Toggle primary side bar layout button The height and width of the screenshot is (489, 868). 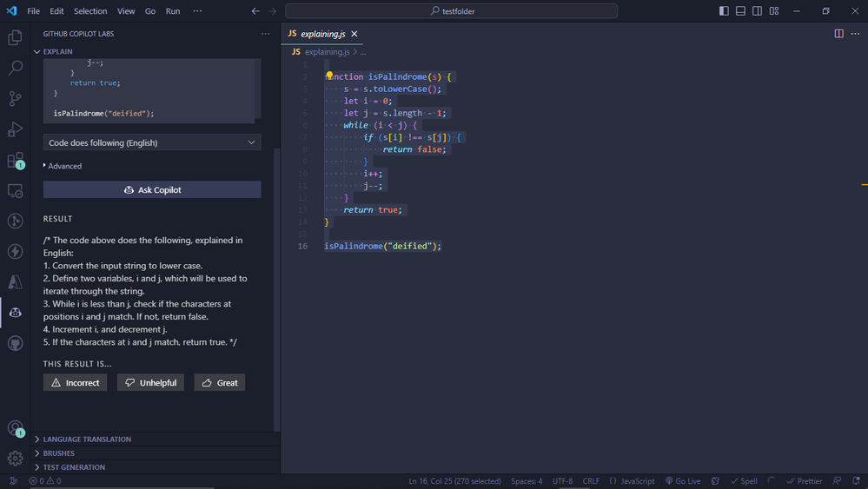[725, 11]
